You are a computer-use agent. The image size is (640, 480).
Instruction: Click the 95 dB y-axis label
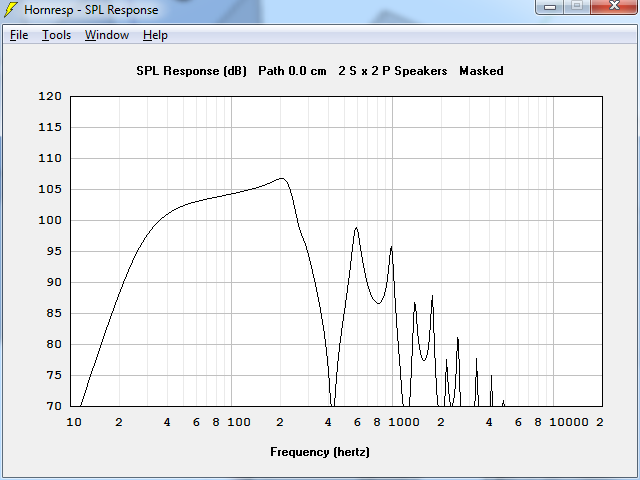point(54,251)
